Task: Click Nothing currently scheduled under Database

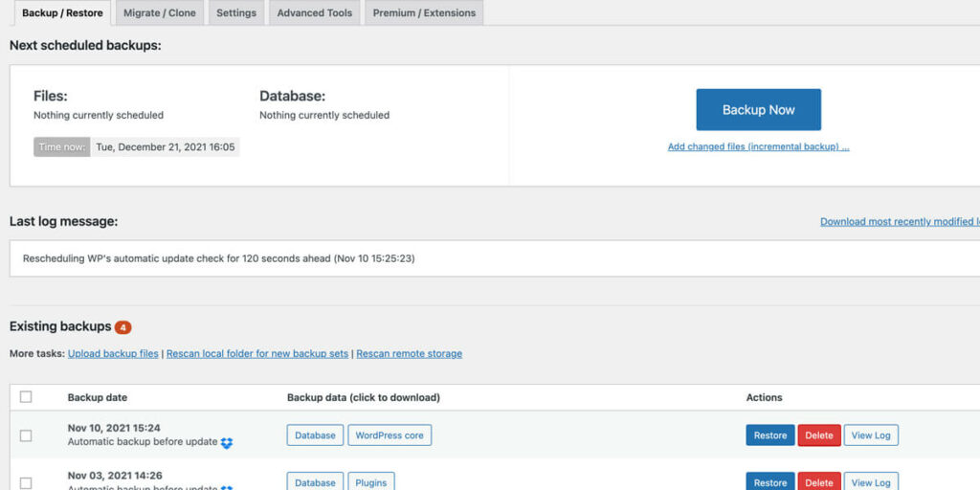Action: pyautogui.click(x=324, y=115)
